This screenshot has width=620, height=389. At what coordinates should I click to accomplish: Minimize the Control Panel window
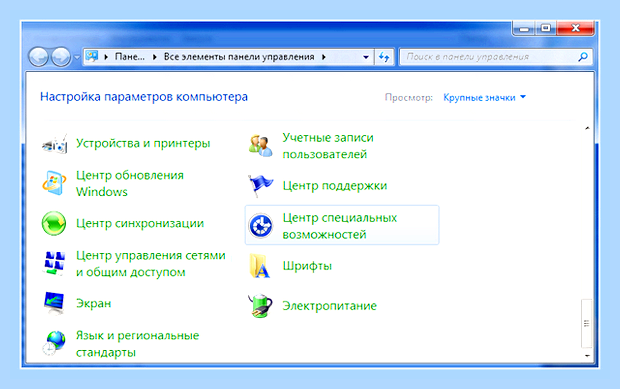524,28
